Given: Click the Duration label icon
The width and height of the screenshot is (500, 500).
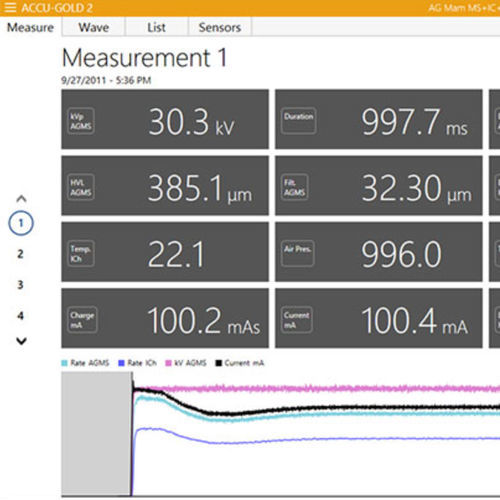Looking at the screenshot, I should tap(298, 121).
